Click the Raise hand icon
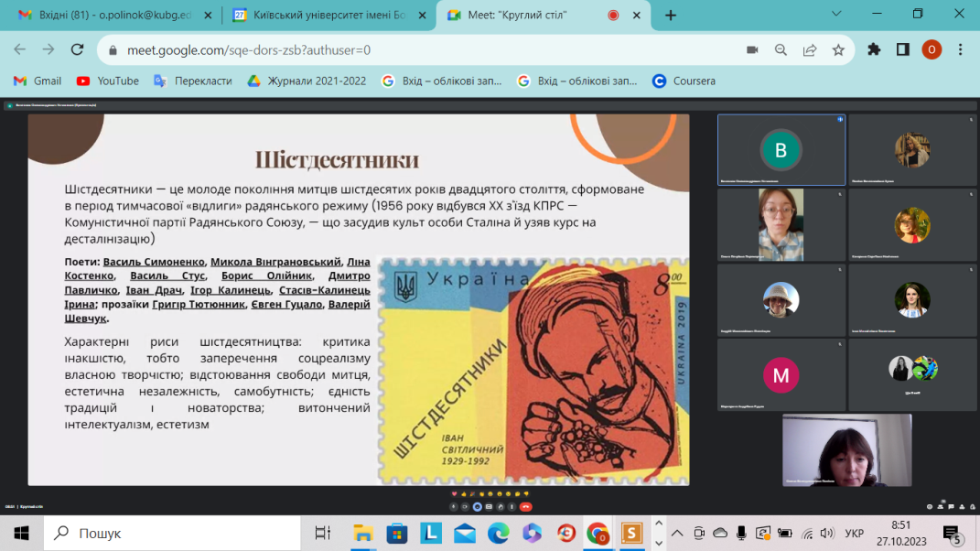This screenshot has width=980, height=551. (x=501, y=506)
